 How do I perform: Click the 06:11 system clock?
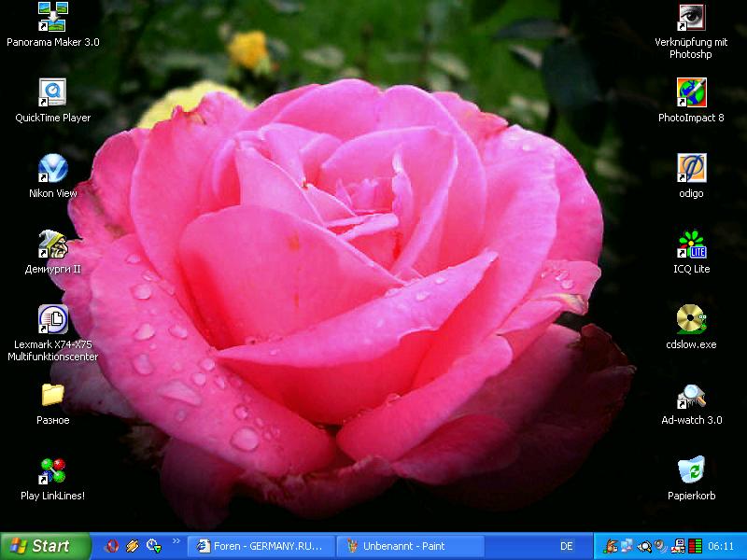[x=721, y=546]
